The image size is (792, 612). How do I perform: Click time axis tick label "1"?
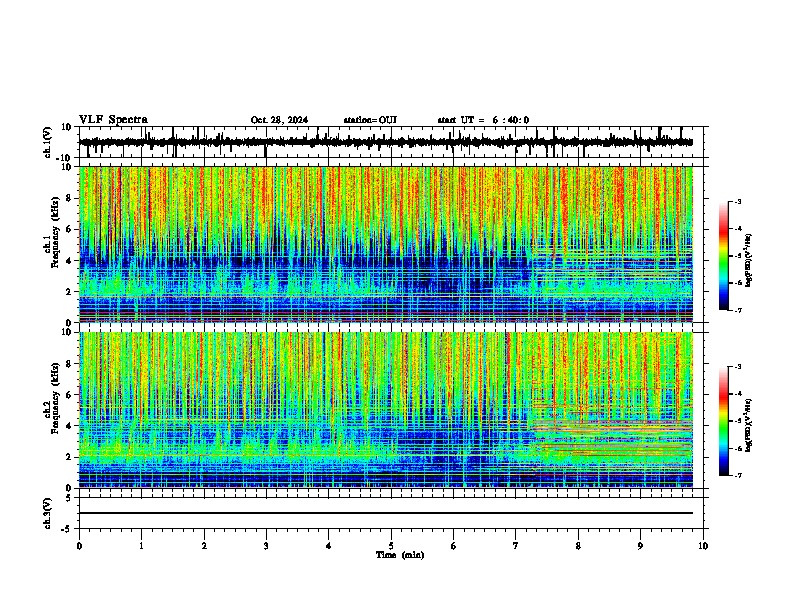(x=141, y=546)
